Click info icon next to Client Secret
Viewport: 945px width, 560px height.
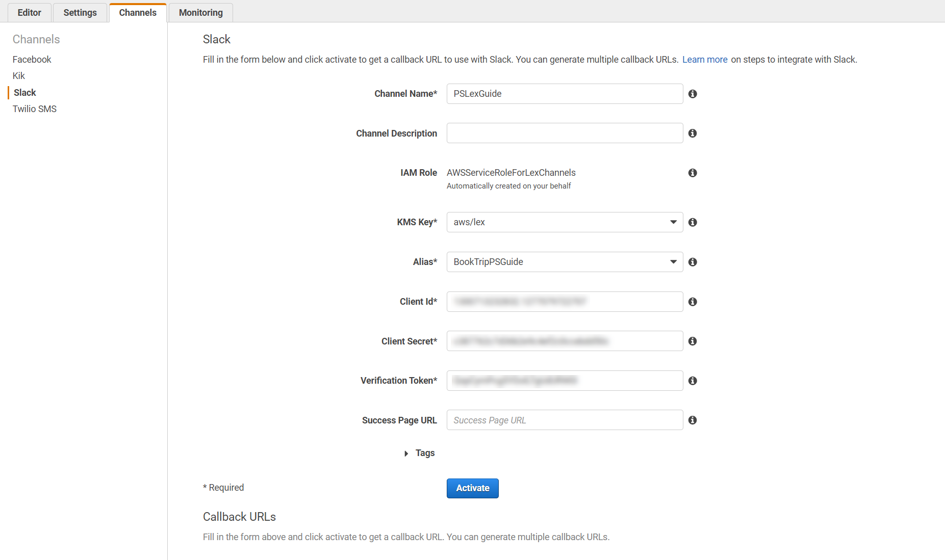pyautogui.click(x=693, y=341)
